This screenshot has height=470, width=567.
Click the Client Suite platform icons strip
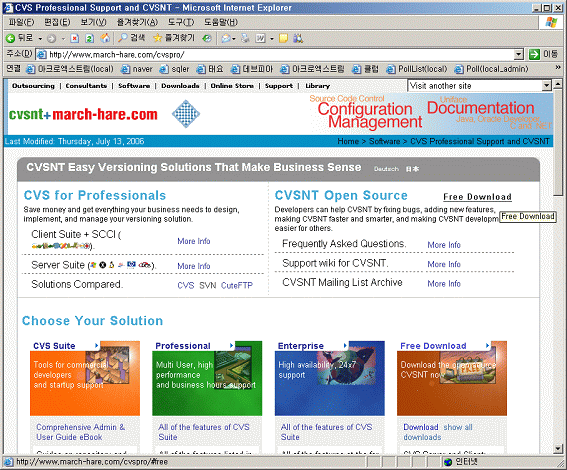61,246
